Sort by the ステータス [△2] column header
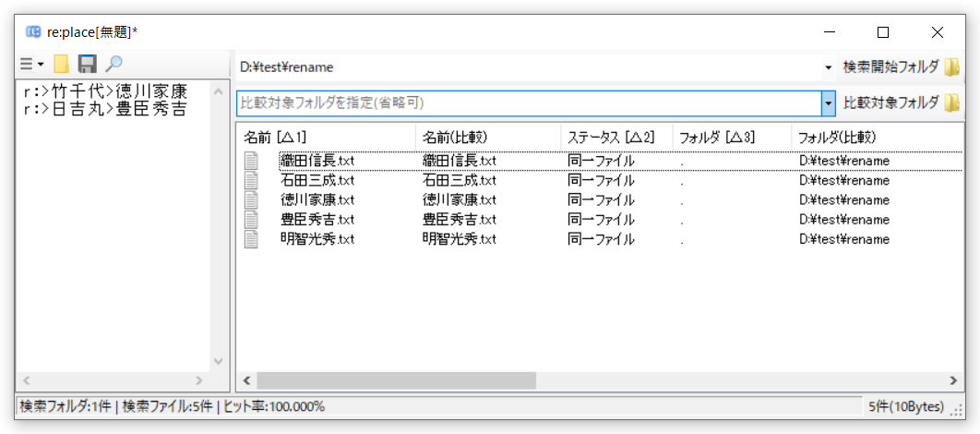 coord(616,137)
